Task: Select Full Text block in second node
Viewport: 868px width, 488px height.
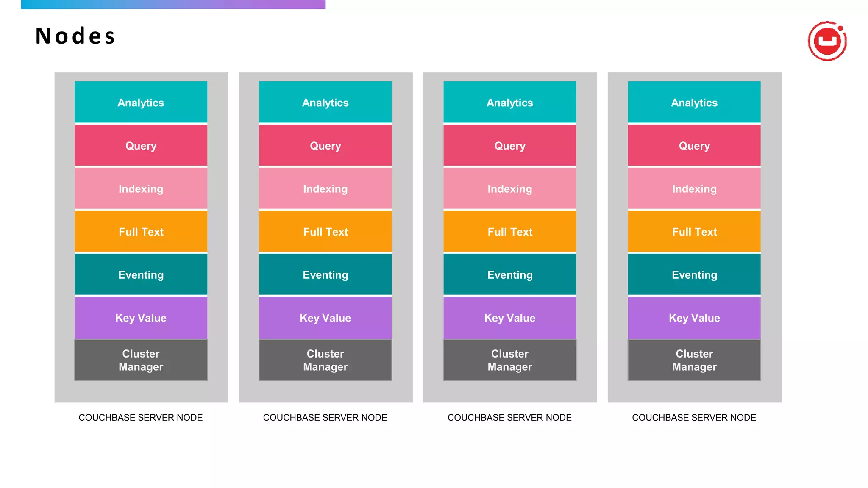Action: click(x=325, y=232)
